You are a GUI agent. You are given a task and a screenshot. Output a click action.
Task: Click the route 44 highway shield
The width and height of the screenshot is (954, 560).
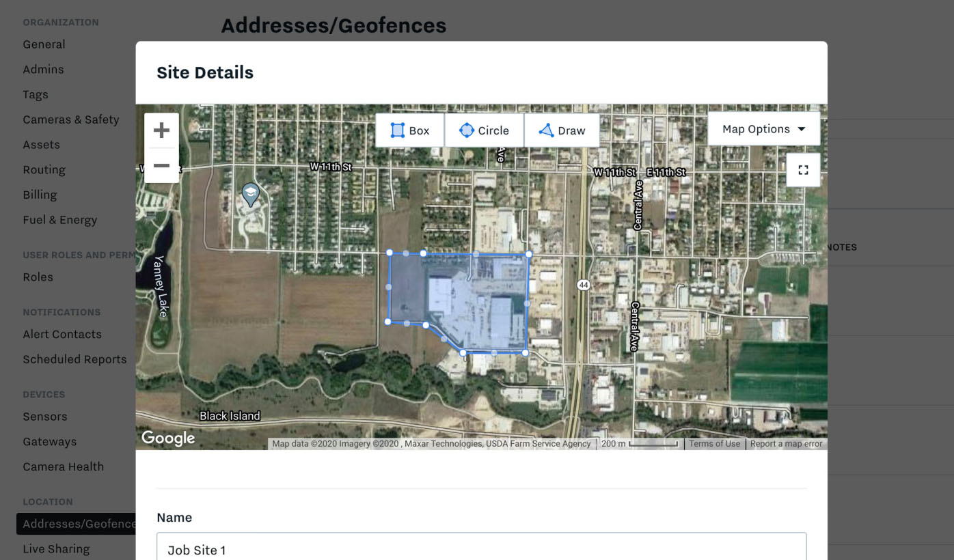coord(583,285)
